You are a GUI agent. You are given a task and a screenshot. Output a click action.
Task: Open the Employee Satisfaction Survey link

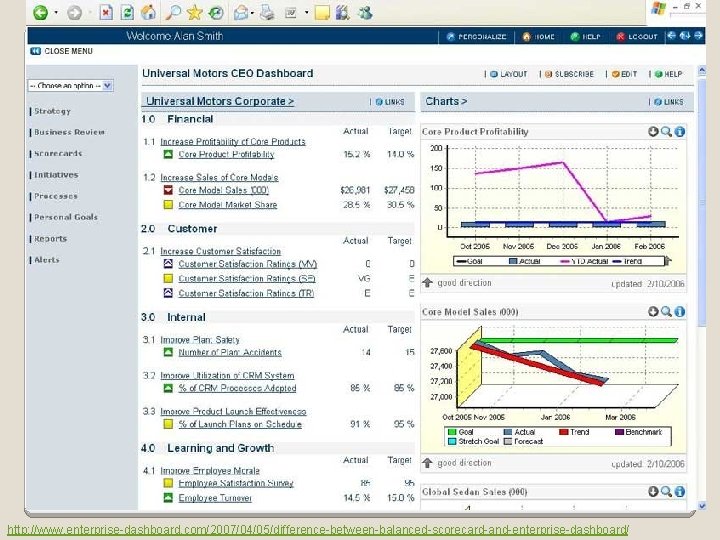236,483
